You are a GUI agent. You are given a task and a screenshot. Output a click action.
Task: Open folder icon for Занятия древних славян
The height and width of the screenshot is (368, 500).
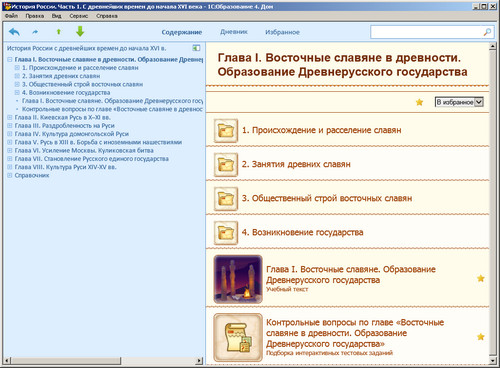point(226,165)
